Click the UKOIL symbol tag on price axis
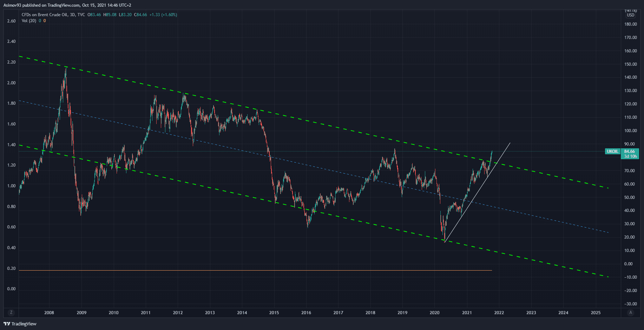 coord(612,151)
